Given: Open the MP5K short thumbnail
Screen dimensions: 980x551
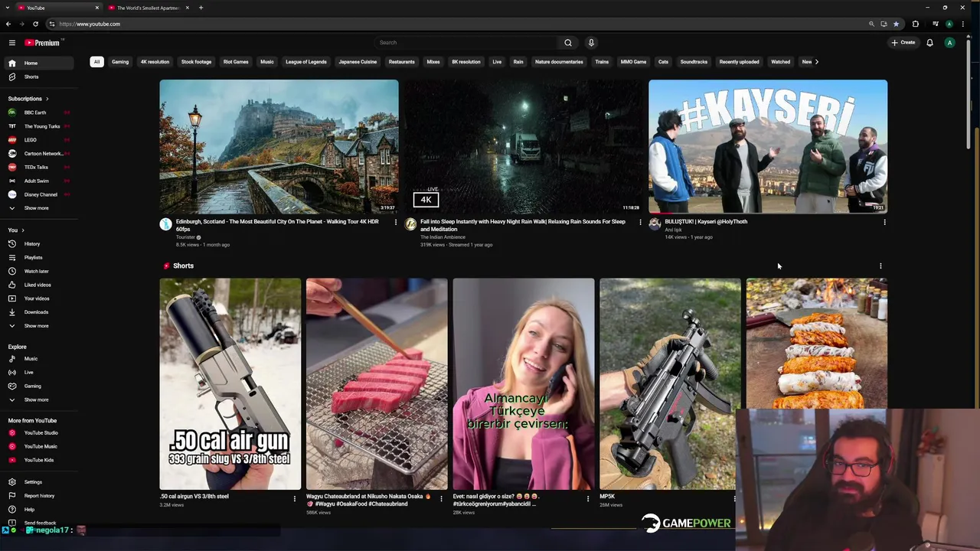Looking at the screenshot, I should [x=670, y=383].
